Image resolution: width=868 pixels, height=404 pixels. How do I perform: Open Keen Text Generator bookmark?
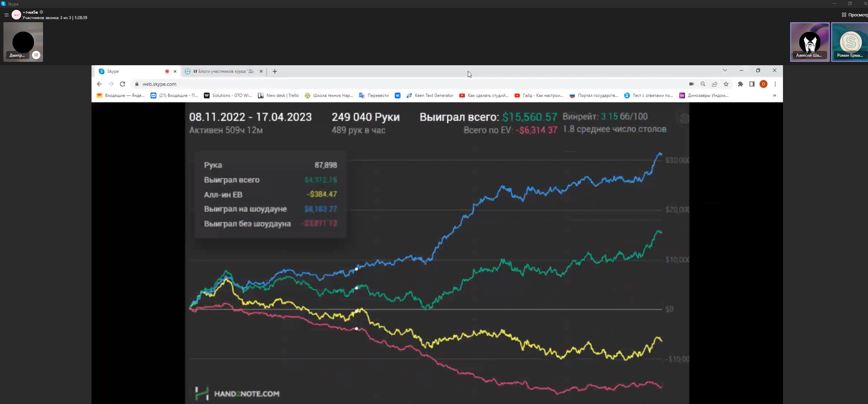pos(430,96)
